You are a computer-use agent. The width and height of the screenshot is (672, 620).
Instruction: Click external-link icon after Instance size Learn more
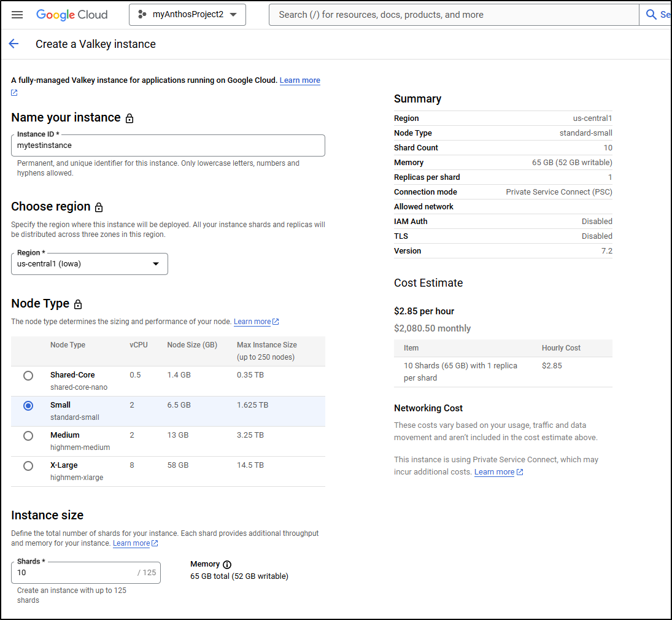click(x=155, y=543)
